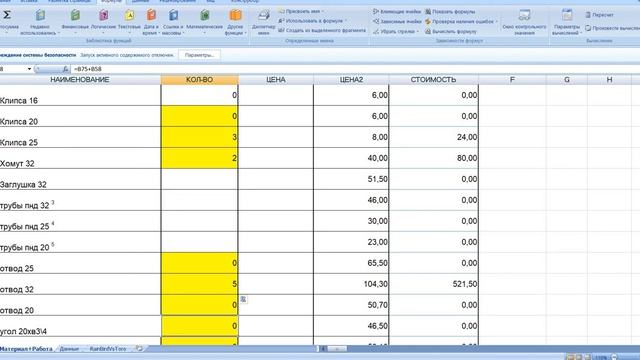Click Create from Selection (Создать из выделенного фрагмента)
This screenshot has height=360, width=640.
coord(322,30)
